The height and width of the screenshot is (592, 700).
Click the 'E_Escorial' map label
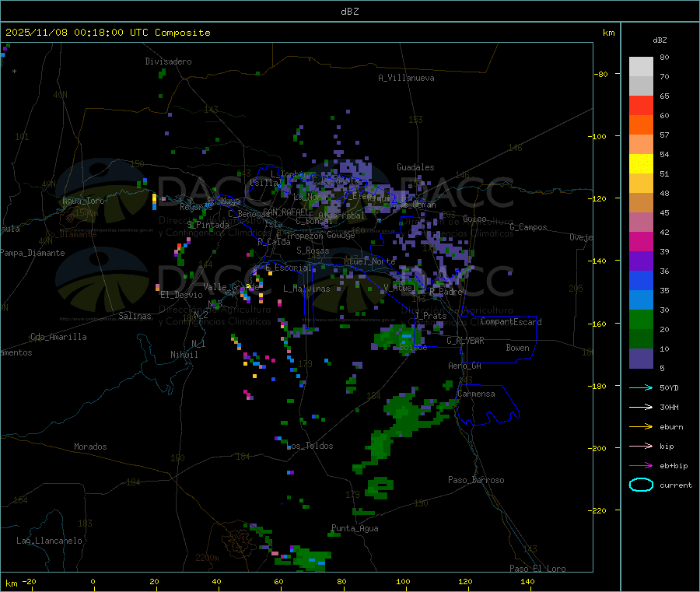(289, 268)
